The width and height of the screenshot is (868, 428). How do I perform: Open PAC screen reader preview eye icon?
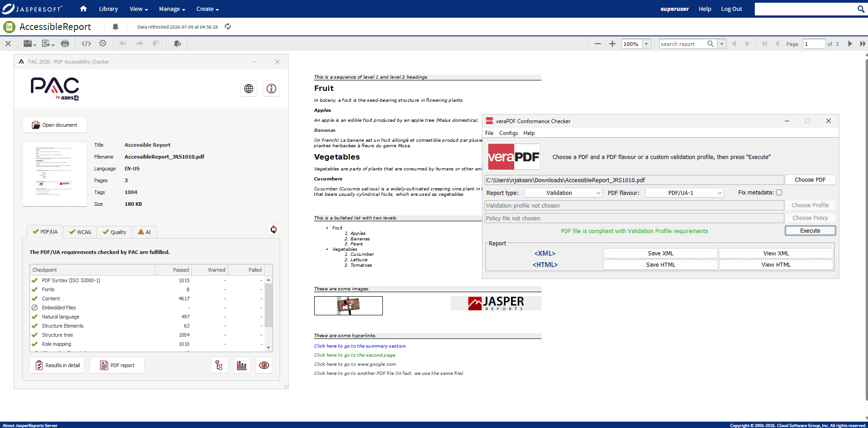(x=264, y=365)
